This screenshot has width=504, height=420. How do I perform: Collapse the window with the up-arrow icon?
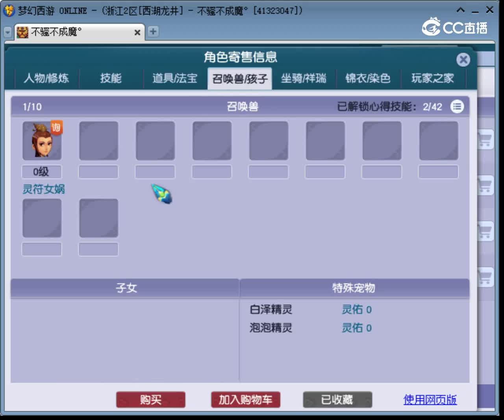pos(461,10)
